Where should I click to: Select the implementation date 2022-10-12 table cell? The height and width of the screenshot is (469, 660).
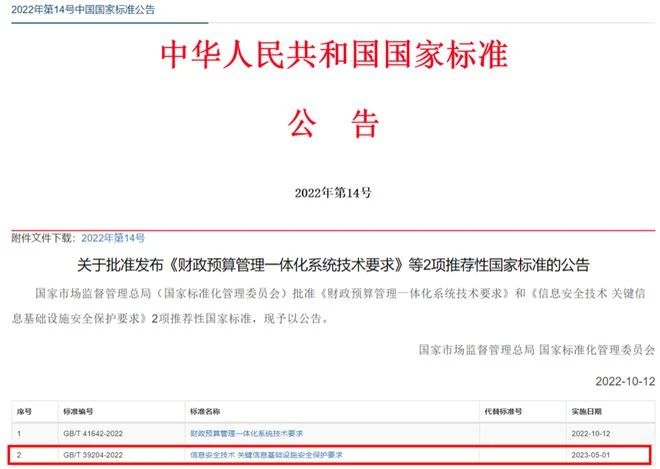591,433
